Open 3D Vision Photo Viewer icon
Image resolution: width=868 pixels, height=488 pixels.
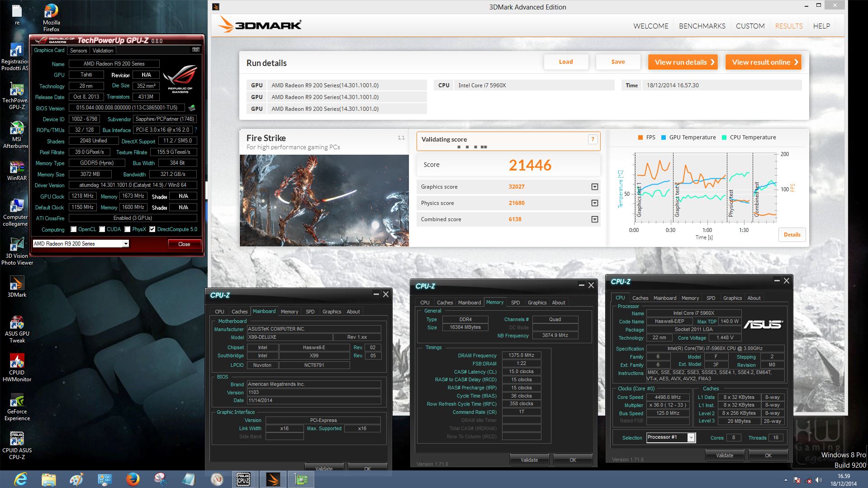(17, 251)
